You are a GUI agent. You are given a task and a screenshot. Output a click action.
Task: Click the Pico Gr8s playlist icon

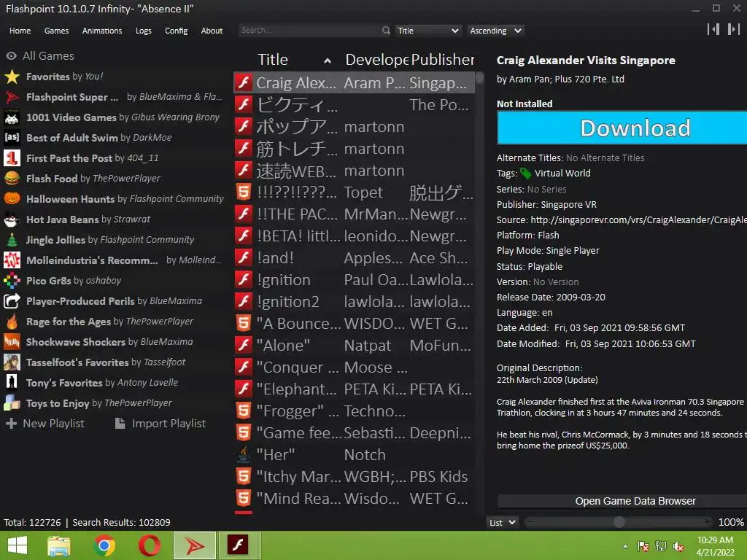[x=12, y=281]
